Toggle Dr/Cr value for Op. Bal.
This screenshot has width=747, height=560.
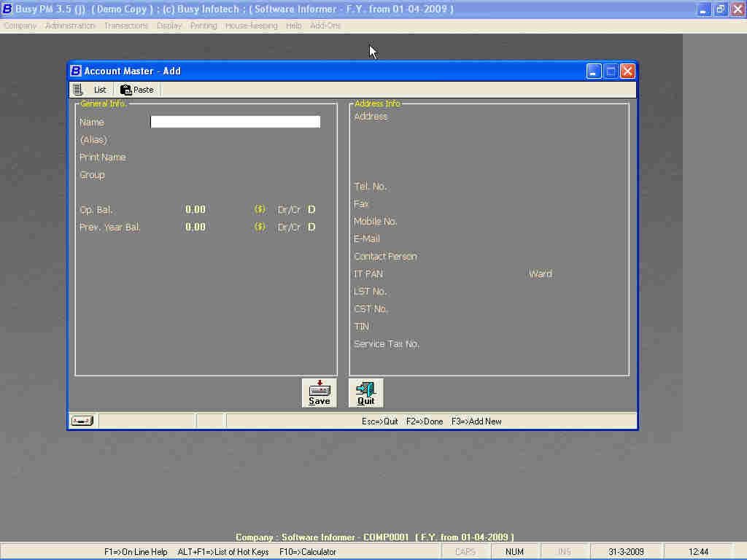(311, 210)
